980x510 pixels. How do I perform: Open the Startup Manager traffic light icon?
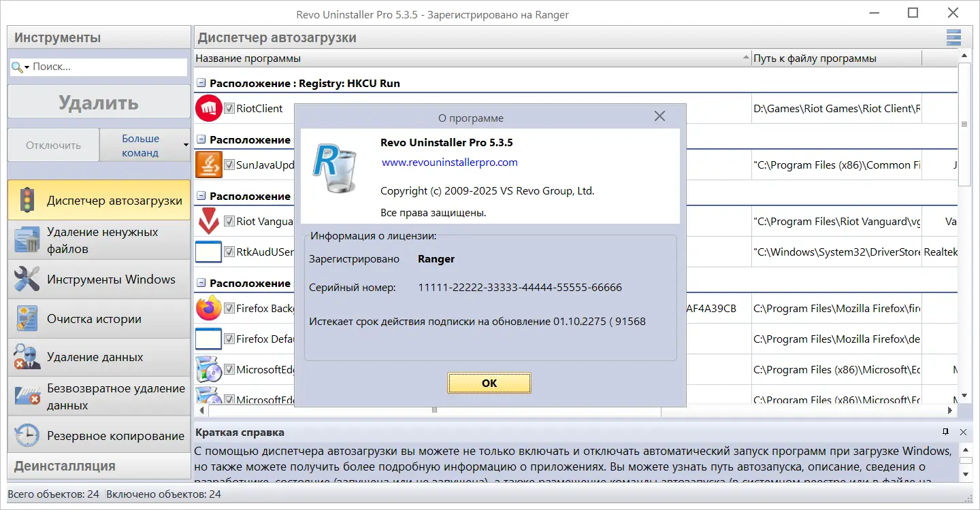tap(27, 200)
